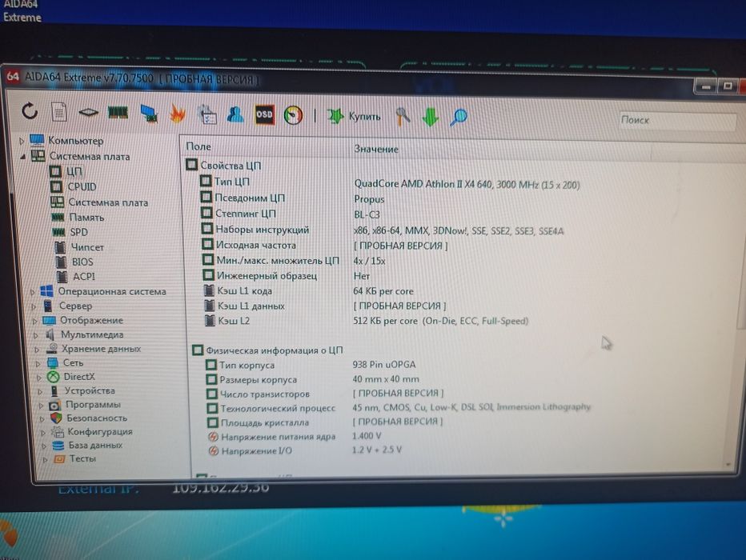Click the Значение column header
Screen dimensions: 746x560
[376, 150]
